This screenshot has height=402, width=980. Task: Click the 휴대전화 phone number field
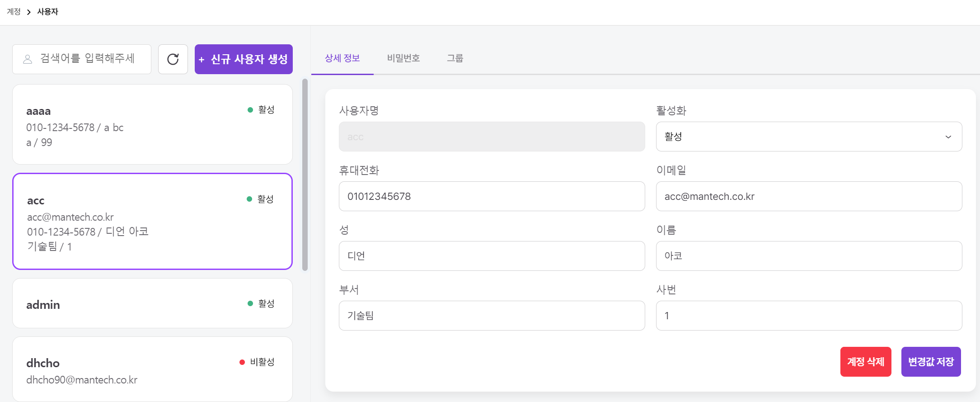[x=492, y=196]
